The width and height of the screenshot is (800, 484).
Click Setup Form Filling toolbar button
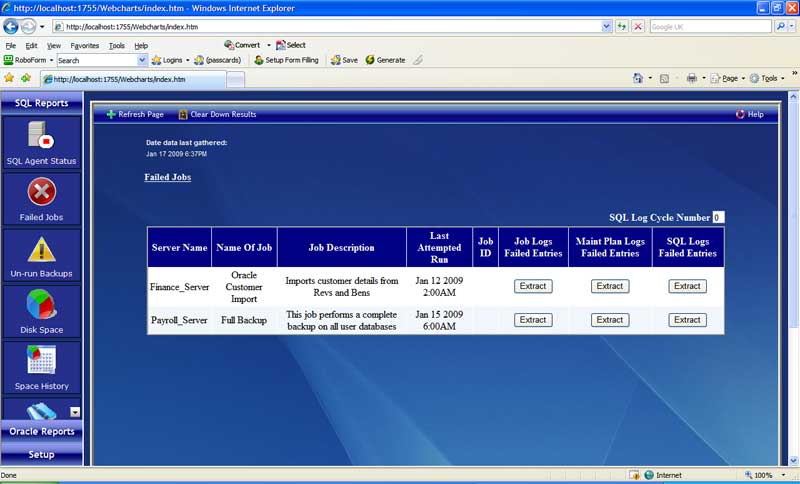point(286,60)
